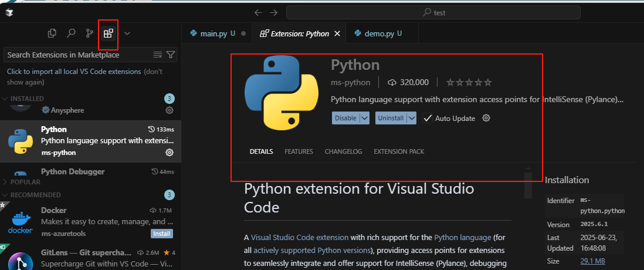Click the installed count badge 3
This screenshot has height=270, width=644.
(170, 99)
